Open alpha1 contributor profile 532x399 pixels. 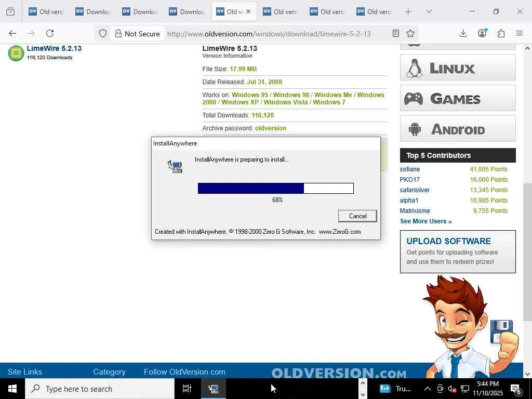[409, 200]
